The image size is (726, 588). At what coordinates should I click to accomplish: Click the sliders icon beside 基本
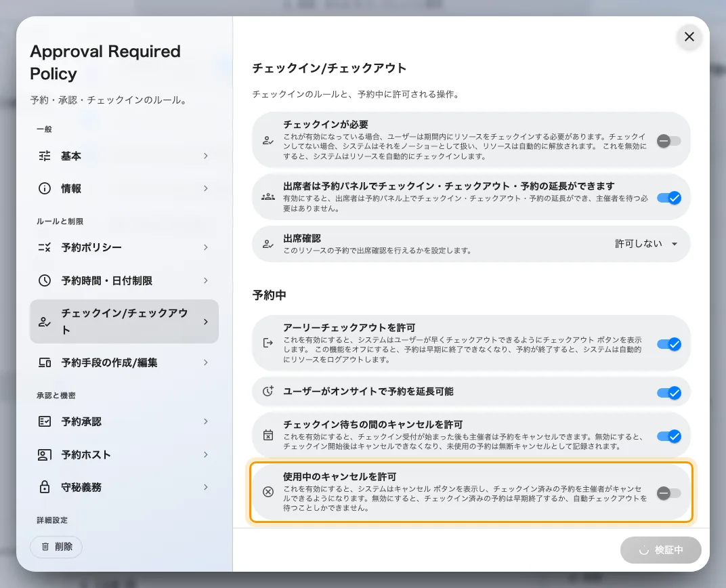tap(45, 156)
